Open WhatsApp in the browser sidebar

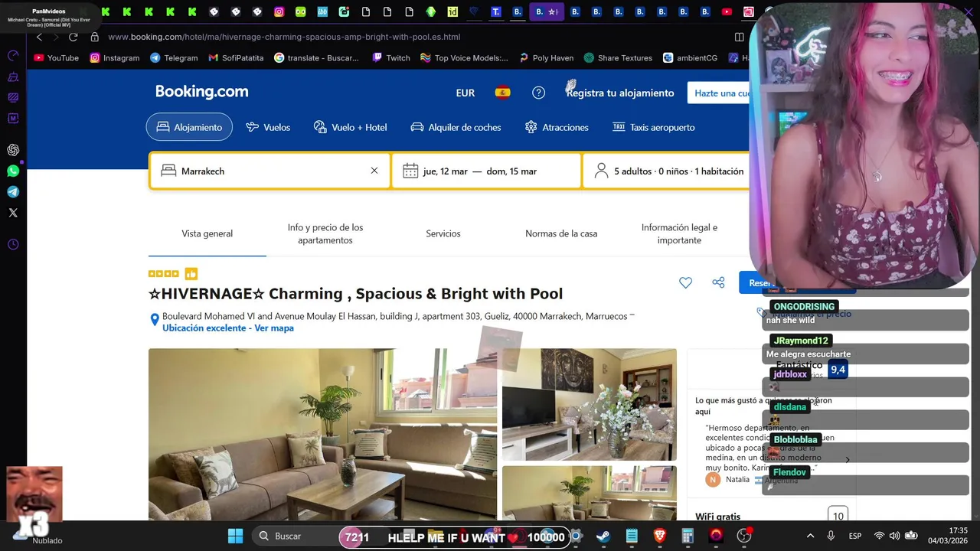13,171
